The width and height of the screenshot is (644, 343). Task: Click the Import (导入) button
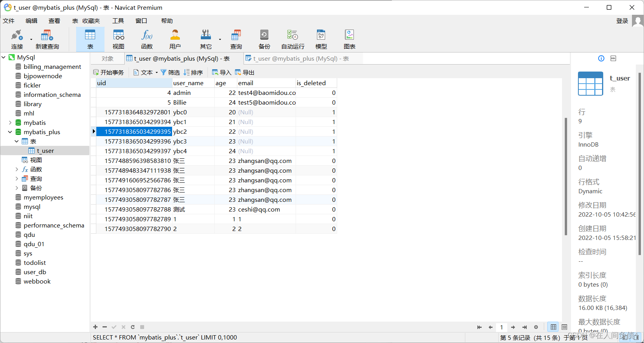(221, 72)
